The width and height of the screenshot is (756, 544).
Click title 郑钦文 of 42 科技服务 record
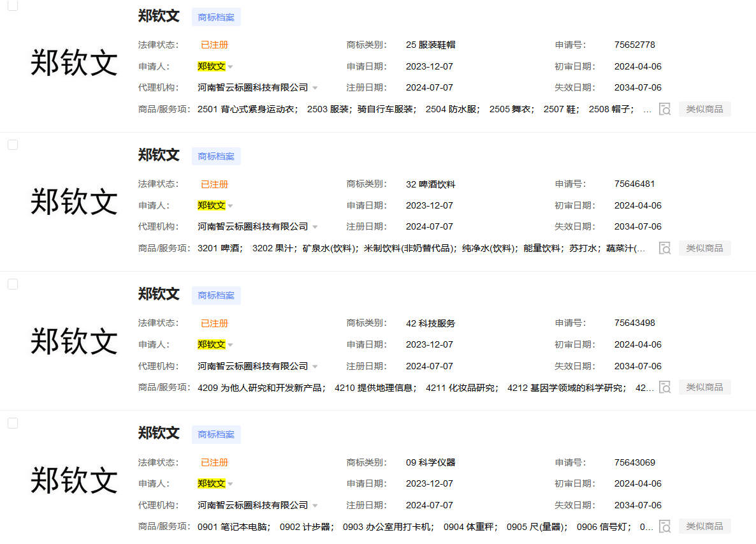point(159,294)
